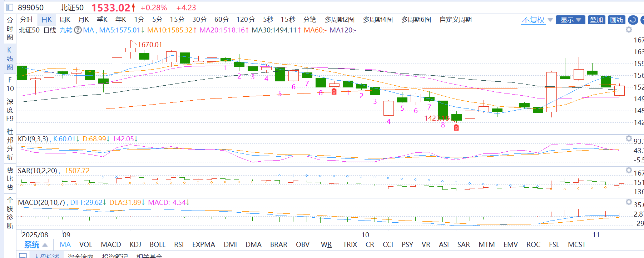Click the 九转 indicator link

pyautogui.click(x=66, y=30)
